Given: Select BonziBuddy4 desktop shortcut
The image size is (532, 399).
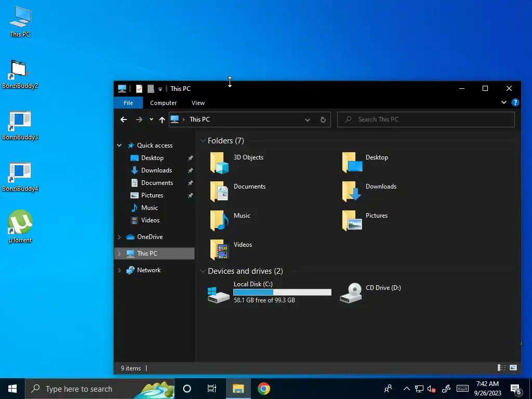Looking at the screenshot, I should [20, 178].
